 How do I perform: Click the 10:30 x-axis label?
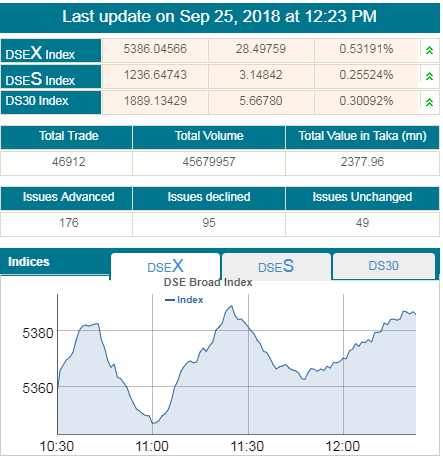pyautogui.click(x=56, y=446)
